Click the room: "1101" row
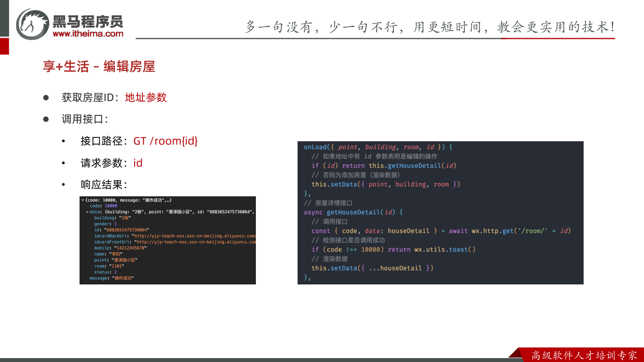 pyautogui.click(x=109, y=266)
